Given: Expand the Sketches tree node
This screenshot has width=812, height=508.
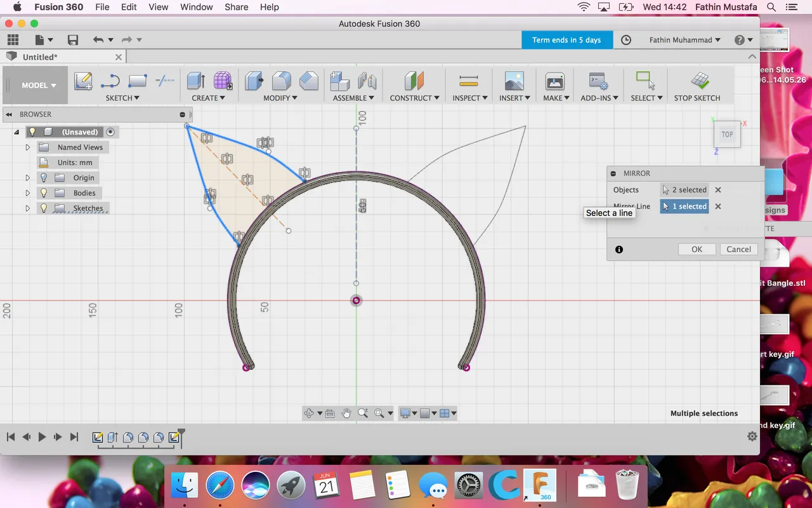Looking at the screenshot, I should point(27,208).
